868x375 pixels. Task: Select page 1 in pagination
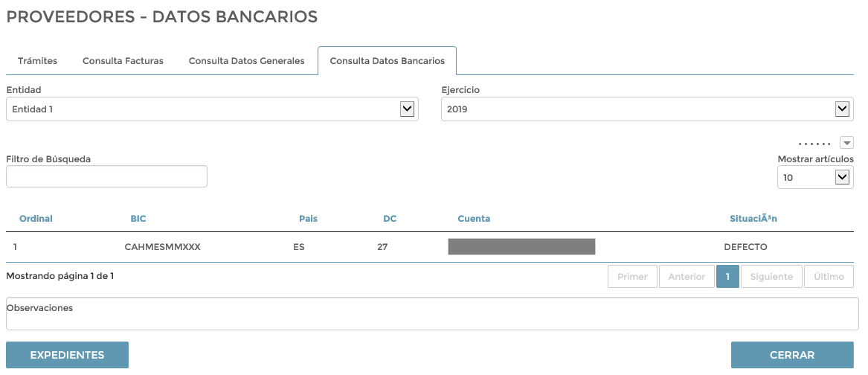727,277
